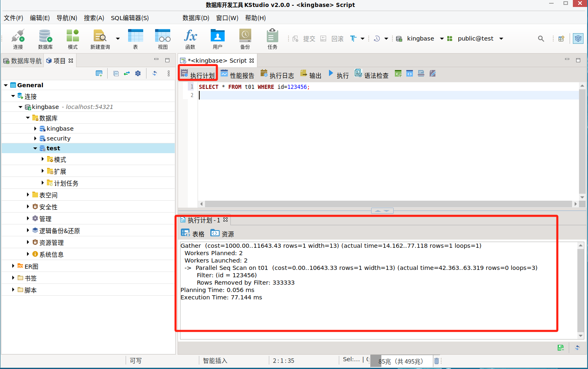The width and height of the screenshot is (588, 369).
Task: Switch result view to 资源 (Source)
Action: pyautogui.click(x=222, y=233)
